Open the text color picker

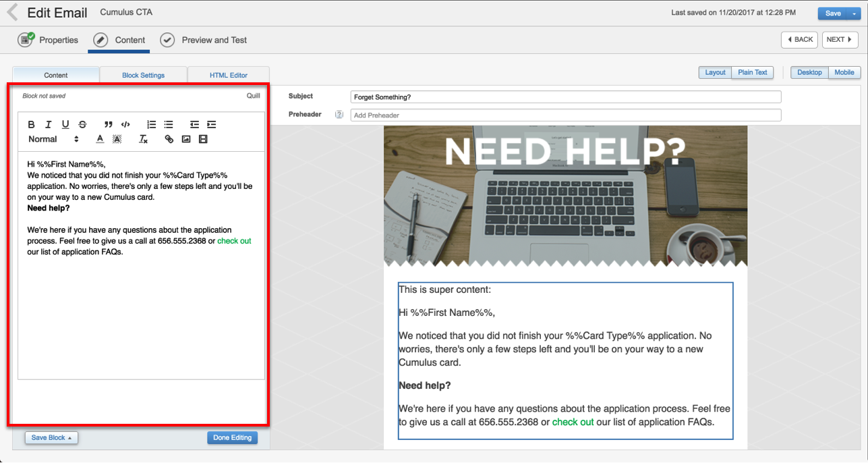coord(100,139)
